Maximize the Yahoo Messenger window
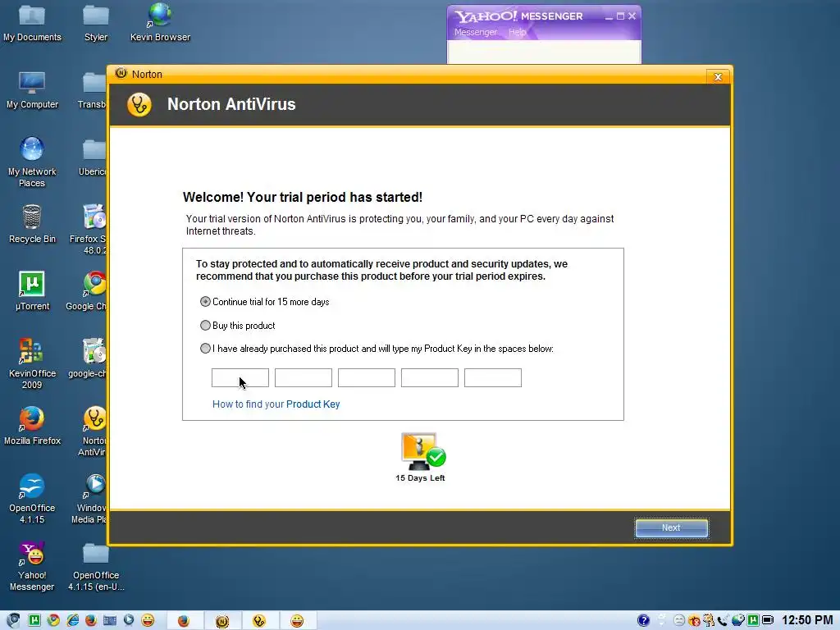 coord(620,16)
